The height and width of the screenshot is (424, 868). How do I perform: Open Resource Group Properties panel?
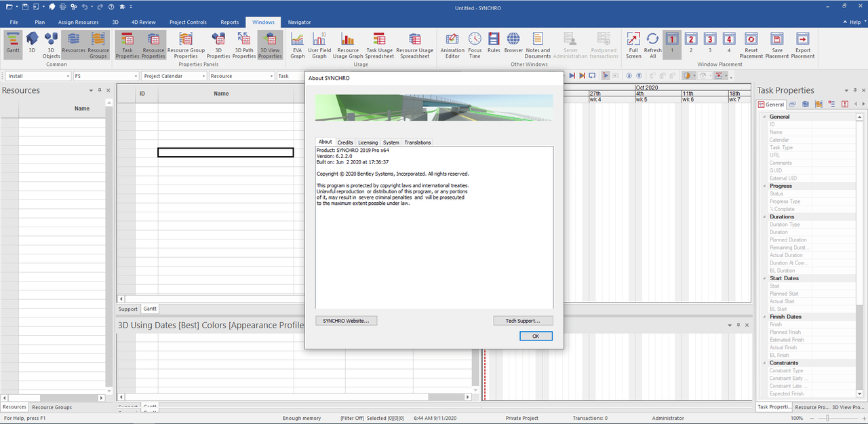coord(186,45)
